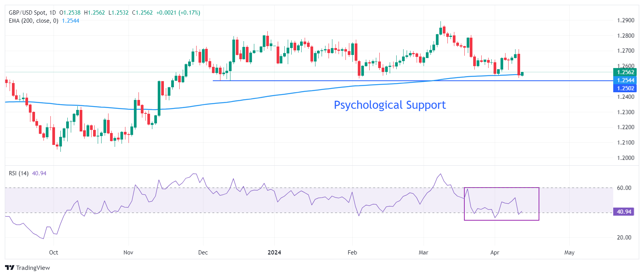Select the Psychological Support text annotation
644x276 pixels.
pyautogui.click(x=389, y=105)
